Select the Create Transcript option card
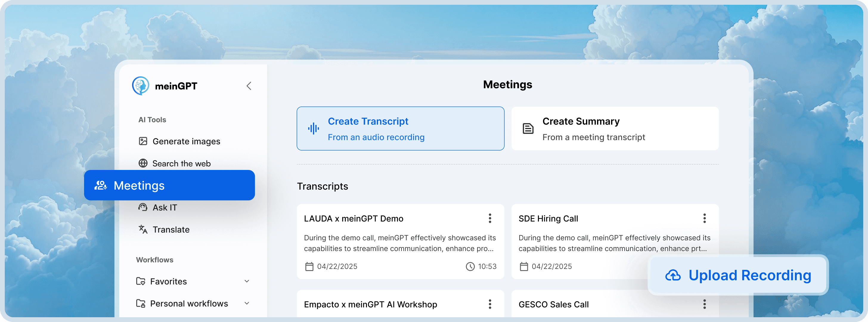Viewport: 868px width, 322px height. (400, 129)
